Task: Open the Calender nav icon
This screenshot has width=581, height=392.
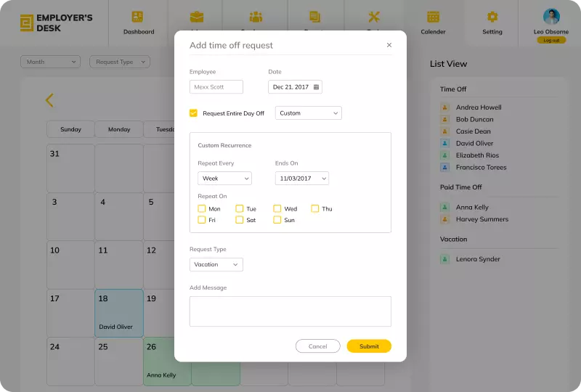Action: (433, 17)
